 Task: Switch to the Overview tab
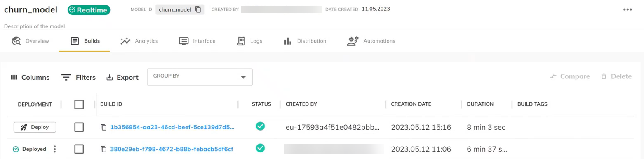[x=31, y=41]
